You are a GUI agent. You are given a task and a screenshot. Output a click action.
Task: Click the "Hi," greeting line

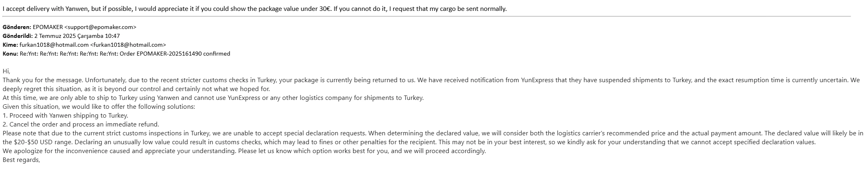(6, 71)
